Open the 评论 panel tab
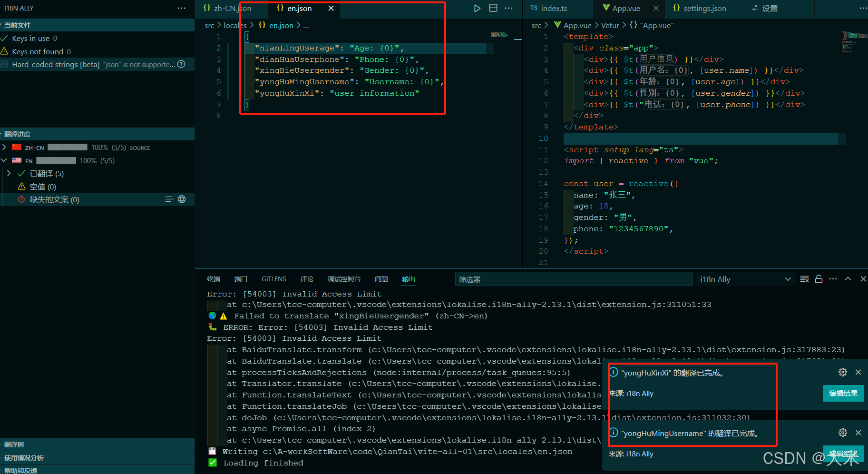 coord(307,279)
